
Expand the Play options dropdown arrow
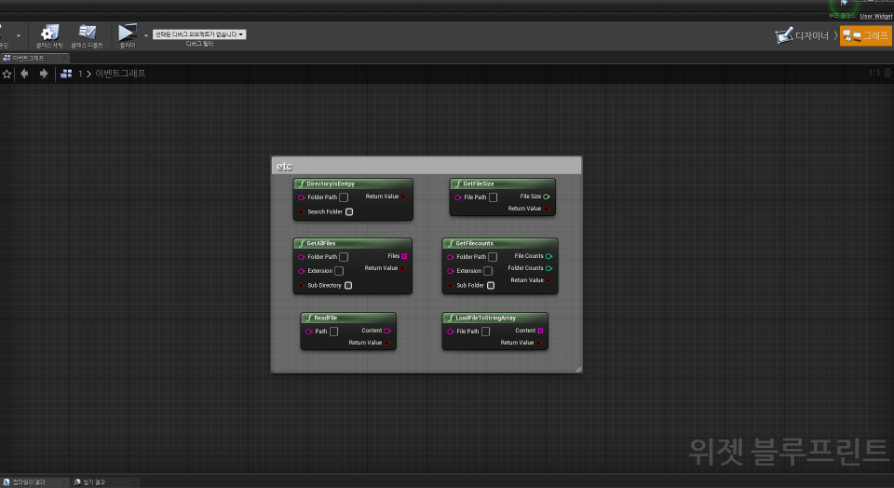tap(146, 35)
